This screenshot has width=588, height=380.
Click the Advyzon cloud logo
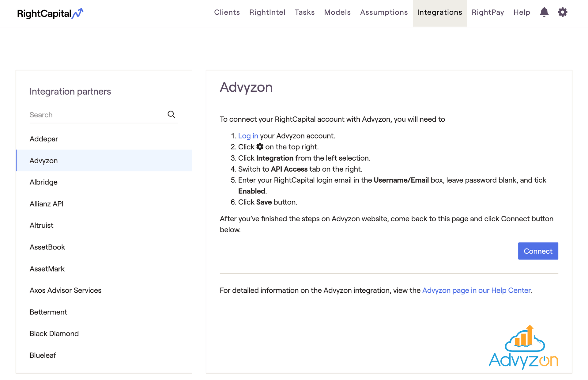(523, 347)
